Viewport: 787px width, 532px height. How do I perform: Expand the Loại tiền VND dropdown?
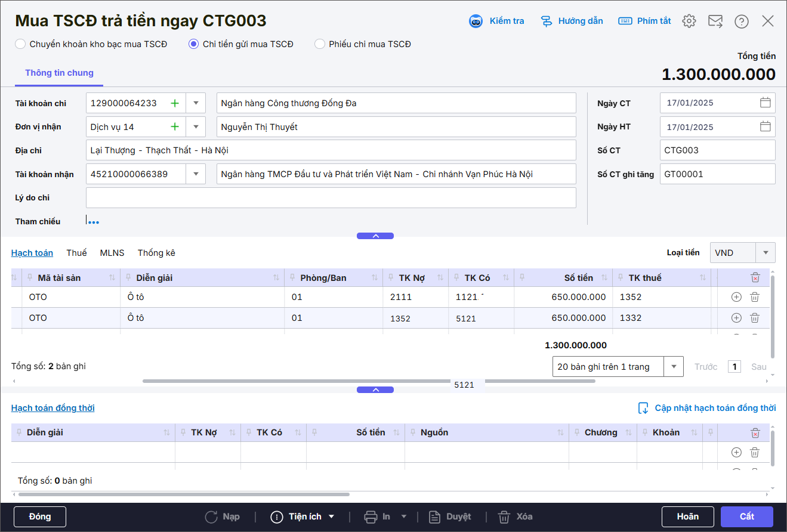(x=765, y=253)
